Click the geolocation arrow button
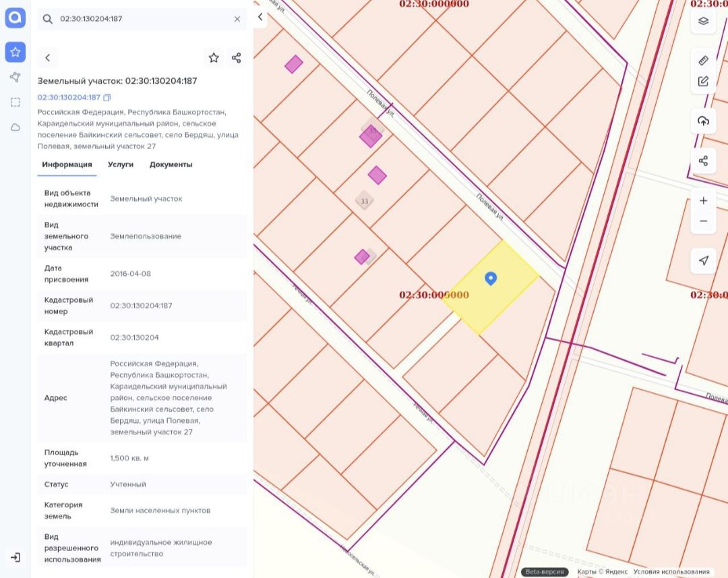728x578 pixels. pyautogui.click(x=703, y=260)
